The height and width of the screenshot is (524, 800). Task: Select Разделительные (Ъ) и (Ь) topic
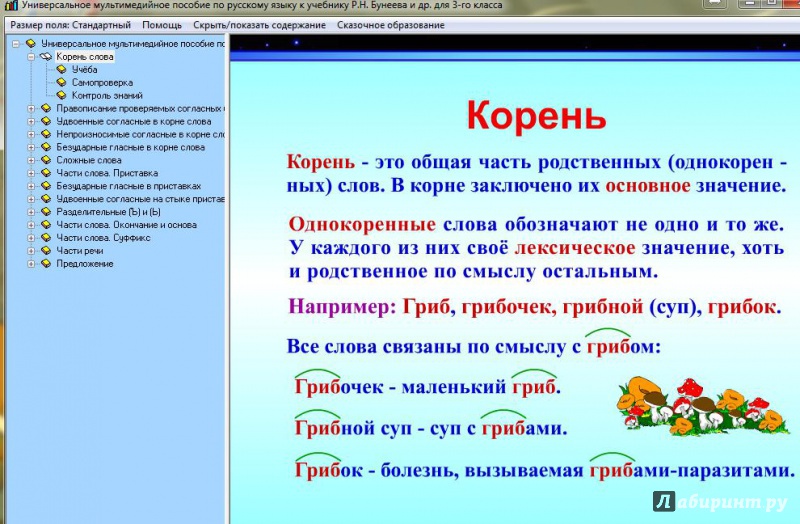(108, 212)
